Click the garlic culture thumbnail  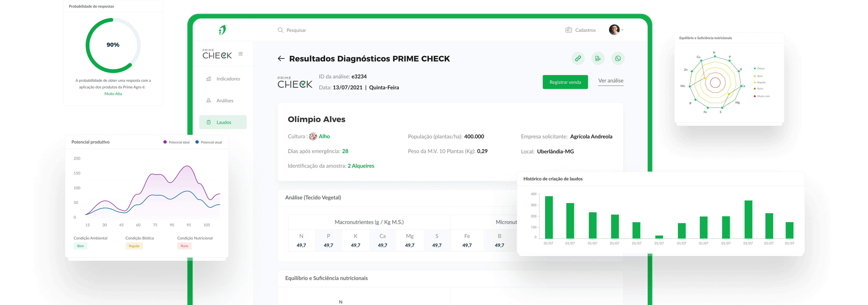click(313, 136)
